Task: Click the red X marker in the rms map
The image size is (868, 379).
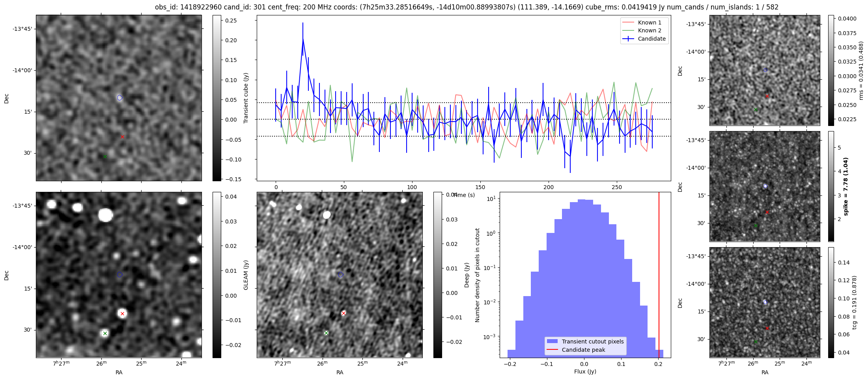Action: [x=767, y=96]
